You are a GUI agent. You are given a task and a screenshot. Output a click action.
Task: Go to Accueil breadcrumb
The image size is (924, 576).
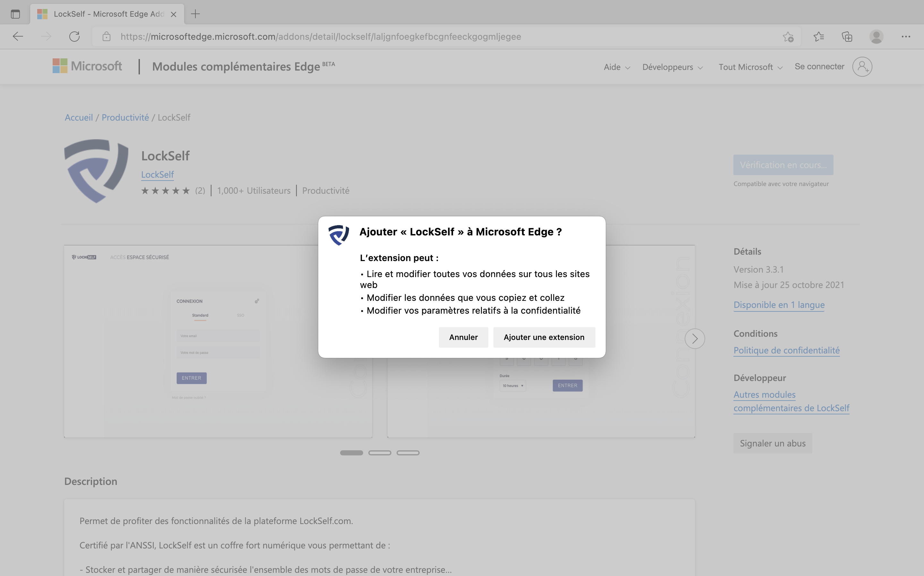click(79, 117)
